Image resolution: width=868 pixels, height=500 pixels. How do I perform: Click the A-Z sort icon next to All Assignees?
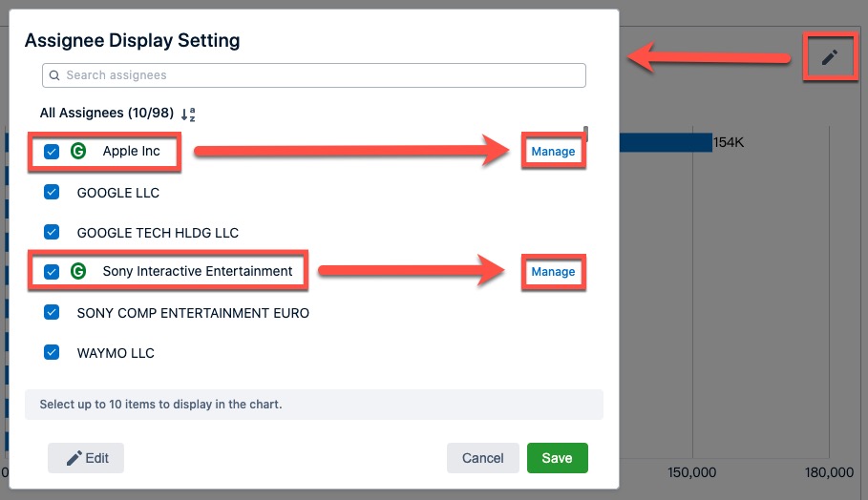click(188, 114)
